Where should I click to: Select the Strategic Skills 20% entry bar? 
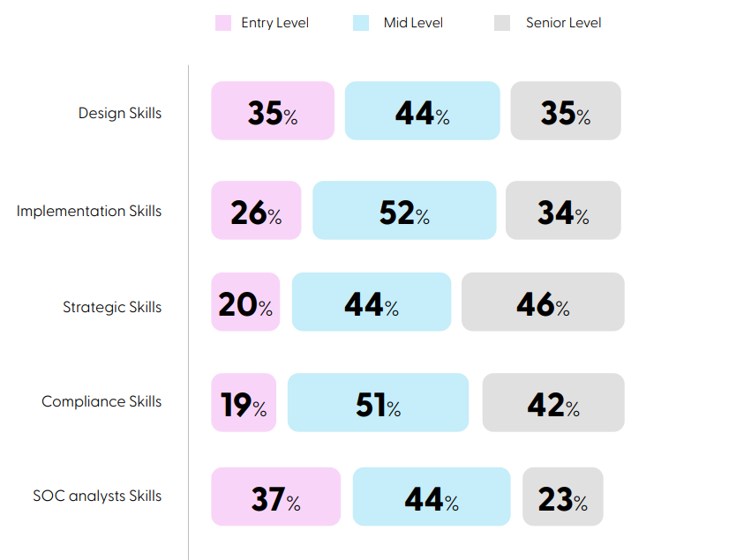pyautogui.click(x=245, y=302)
